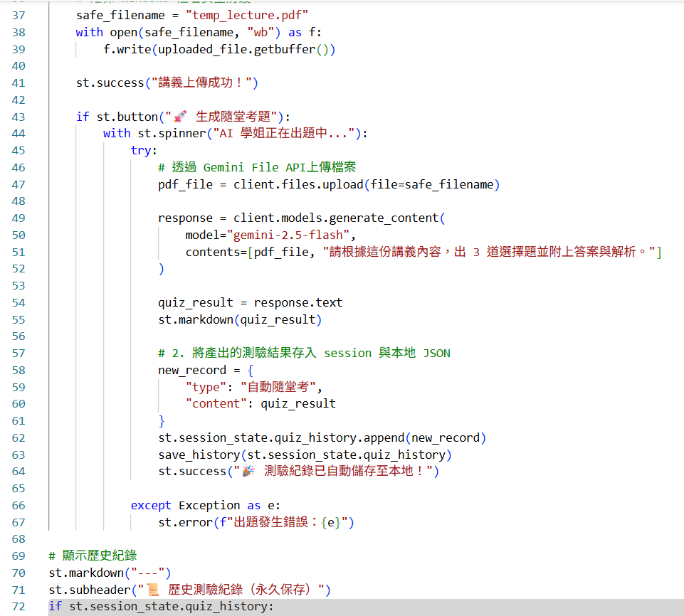Image resolution: width=684 pixels, height=616 pixels.
Task: Place cursor on st.spinner call
Action: [x=172, y=134]
